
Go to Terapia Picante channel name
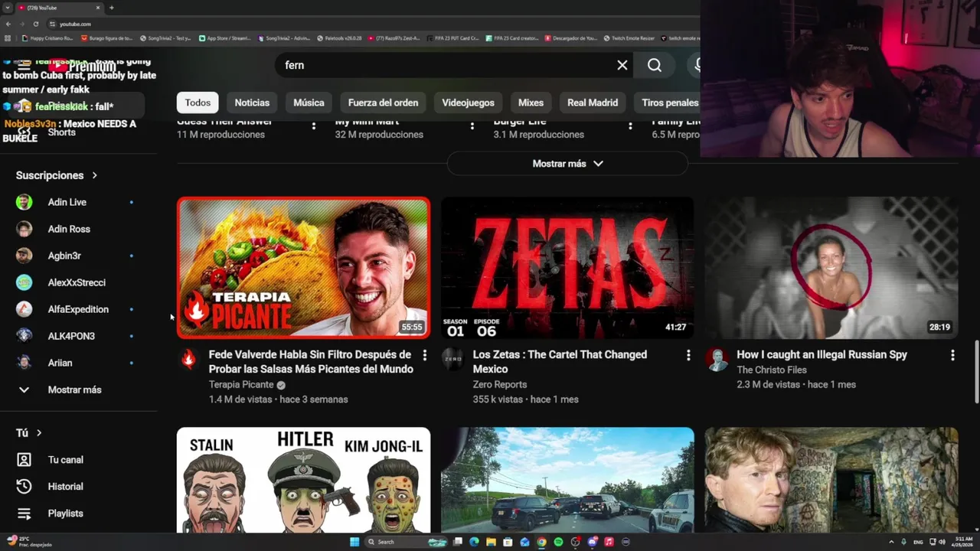click(x=241, y=385)
